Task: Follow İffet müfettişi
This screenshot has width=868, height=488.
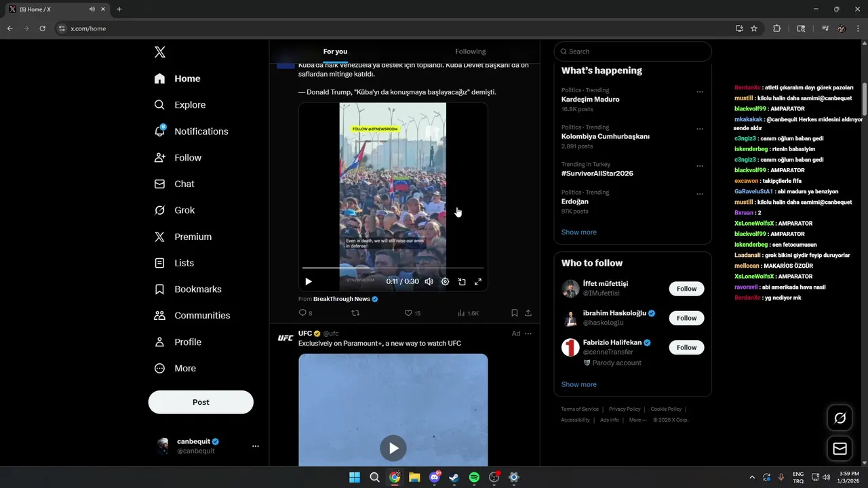Action: 686,289
